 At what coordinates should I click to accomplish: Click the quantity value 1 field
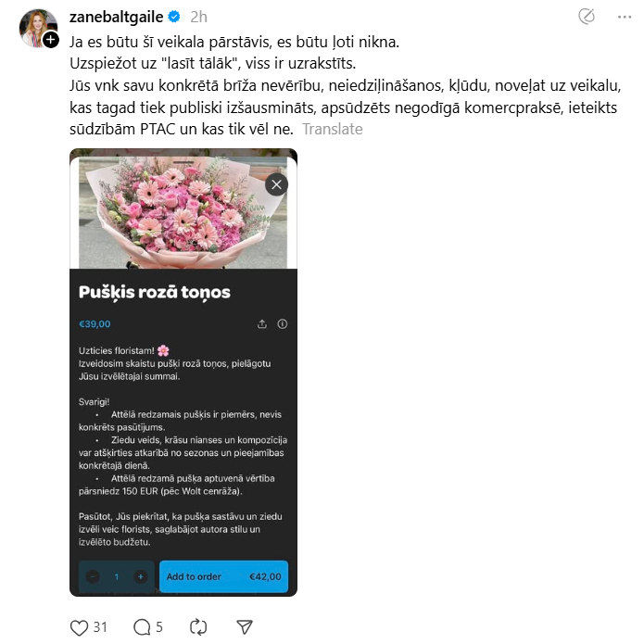[117, 576]
